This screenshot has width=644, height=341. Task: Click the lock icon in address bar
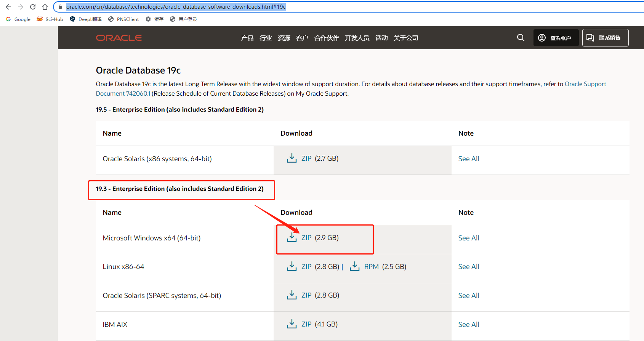(60, 7)
